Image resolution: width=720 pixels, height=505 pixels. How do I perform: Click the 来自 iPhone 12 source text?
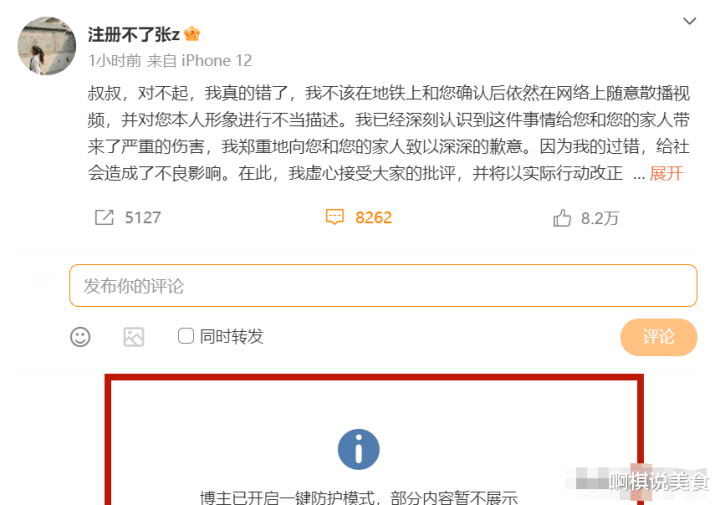point(199,61)
